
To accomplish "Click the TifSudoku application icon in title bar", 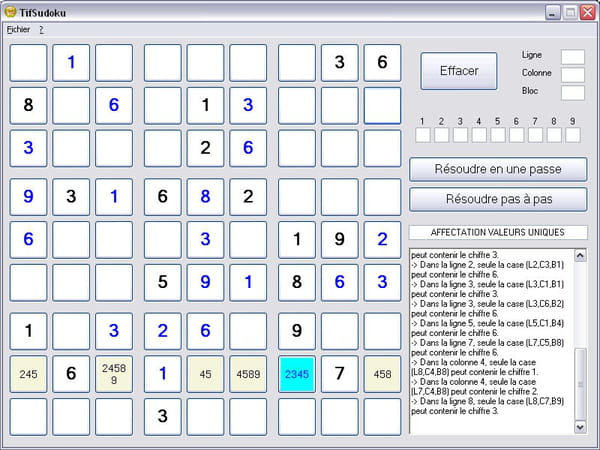I will pos(10,12).
